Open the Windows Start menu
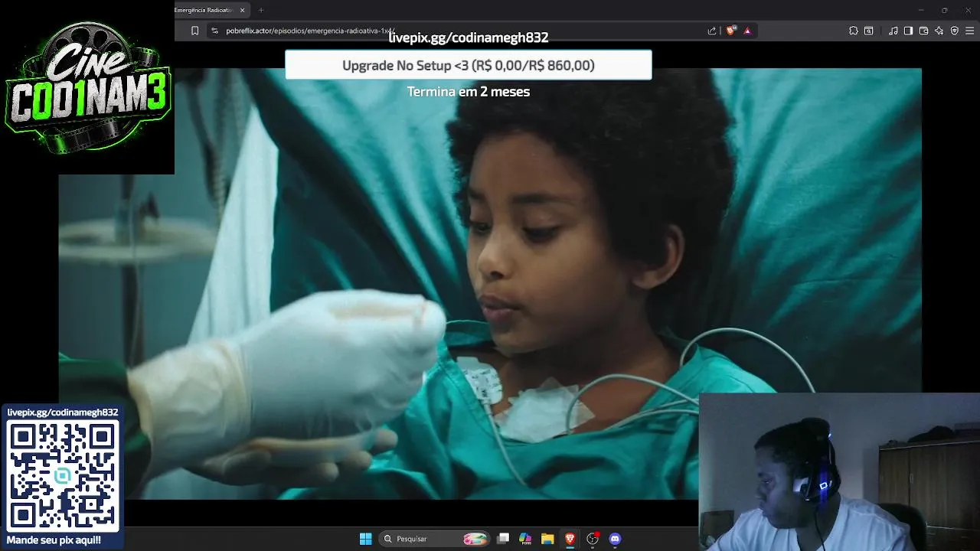 [365, 539]
